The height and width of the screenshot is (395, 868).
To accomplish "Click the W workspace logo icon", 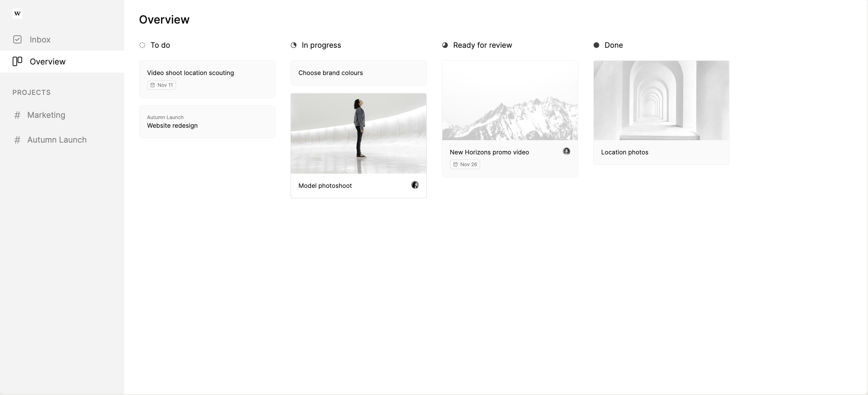I will pyautogui.click(x=17, y=13).
